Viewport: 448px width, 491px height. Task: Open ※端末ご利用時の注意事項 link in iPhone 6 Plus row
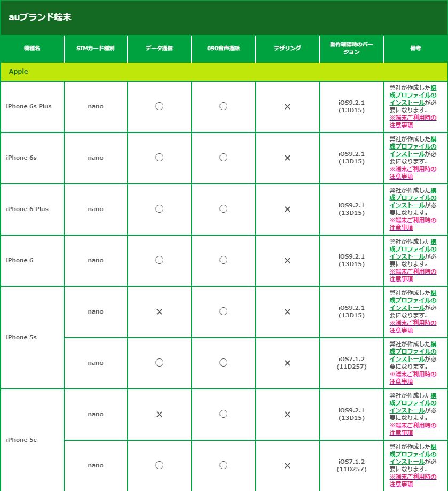click(413, 224)
